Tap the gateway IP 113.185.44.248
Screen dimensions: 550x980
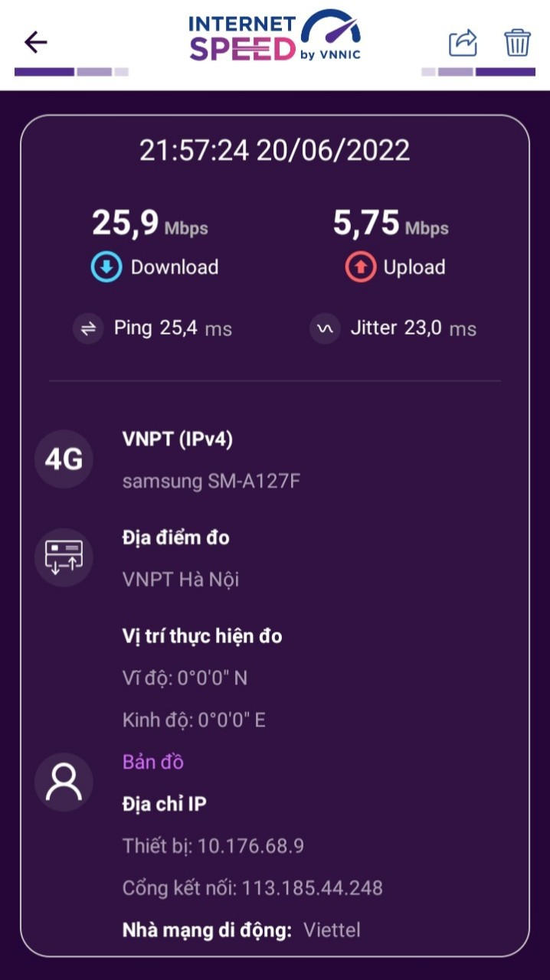click(312, 888)
